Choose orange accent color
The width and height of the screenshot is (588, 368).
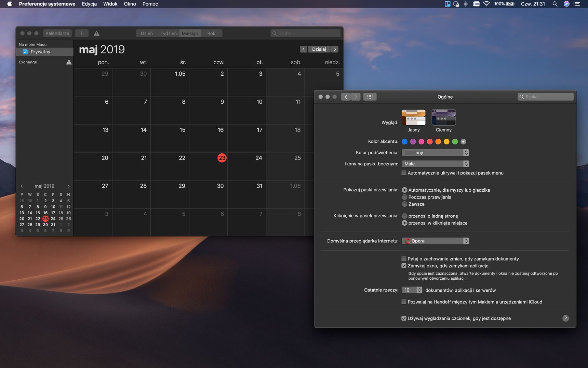coord(438,142)
